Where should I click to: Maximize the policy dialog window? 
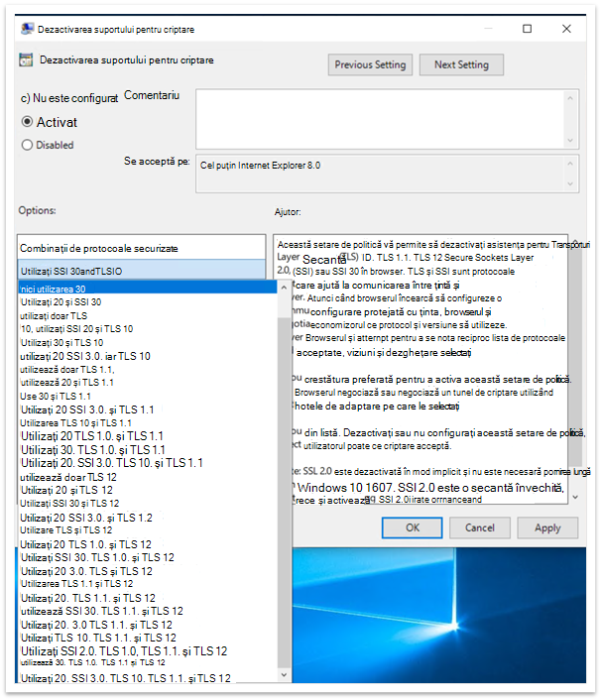click(527, 29)
